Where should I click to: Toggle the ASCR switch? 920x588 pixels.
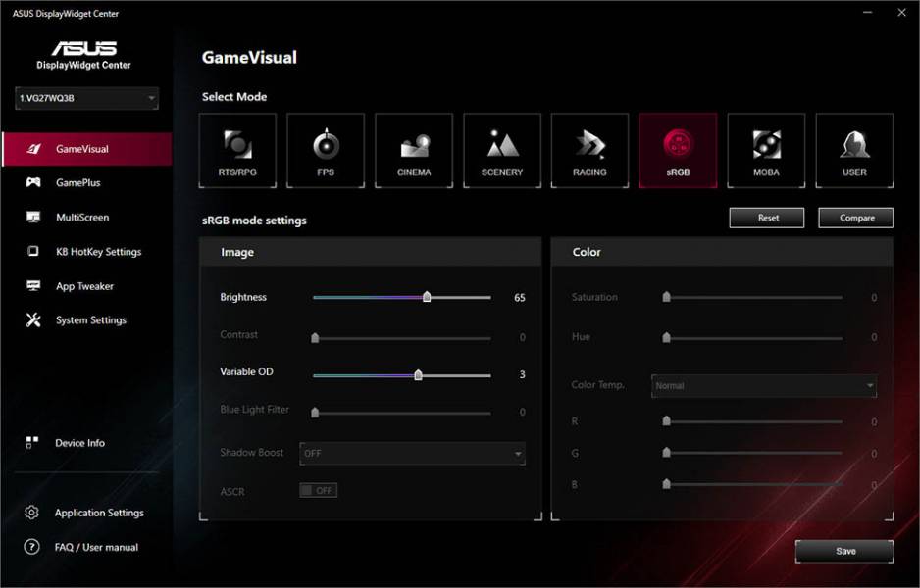click(318, 490)
